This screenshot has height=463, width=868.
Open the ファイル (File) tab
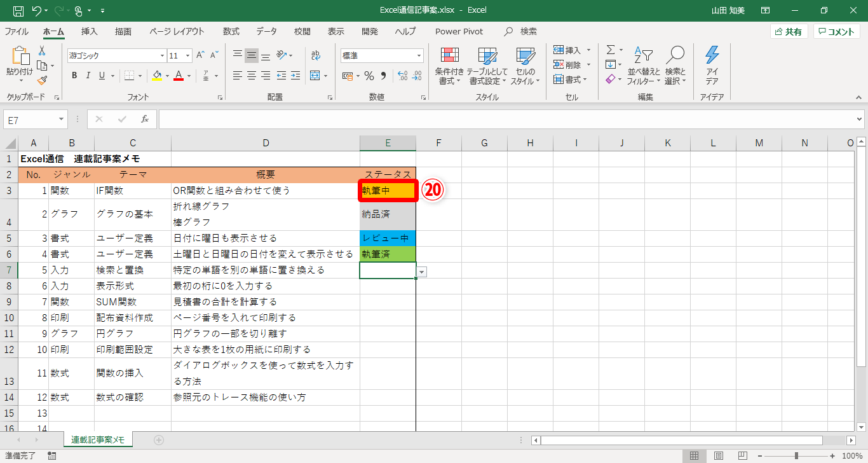click(17, 32)
